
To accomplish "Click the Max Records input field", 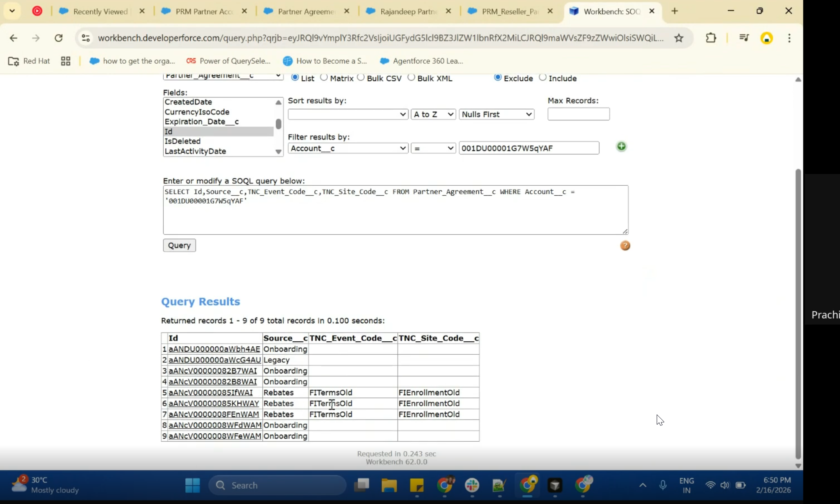I will [x=578, y=114].
